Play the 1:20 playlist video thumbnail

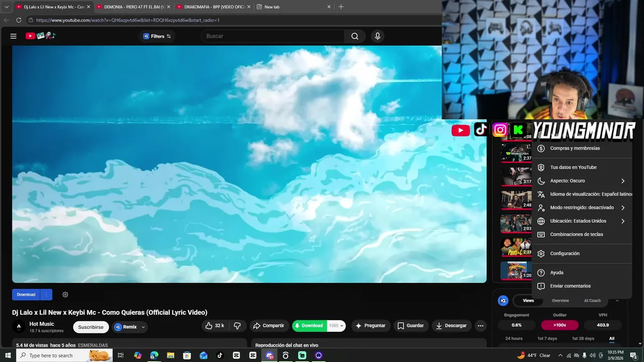516,270
